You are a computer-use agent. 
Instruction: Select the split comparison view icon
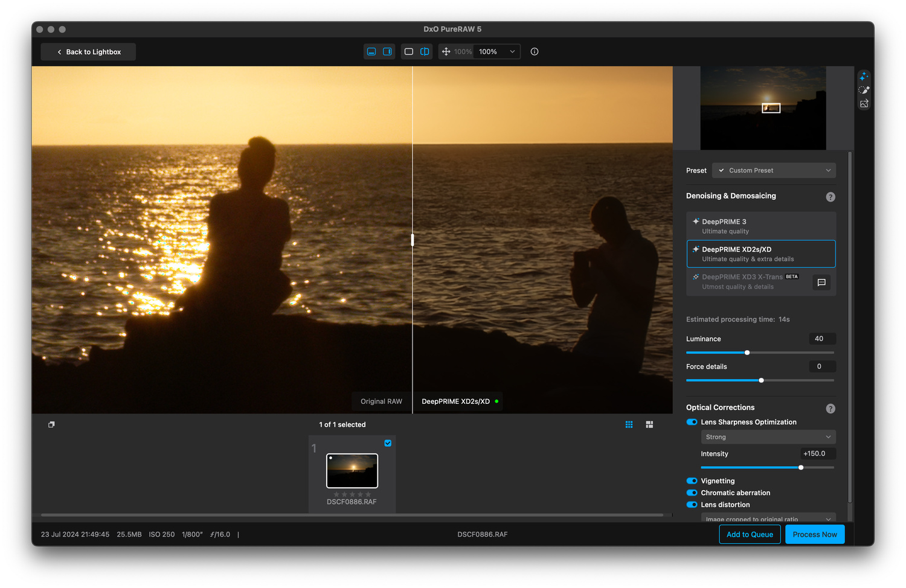(425, 52)
